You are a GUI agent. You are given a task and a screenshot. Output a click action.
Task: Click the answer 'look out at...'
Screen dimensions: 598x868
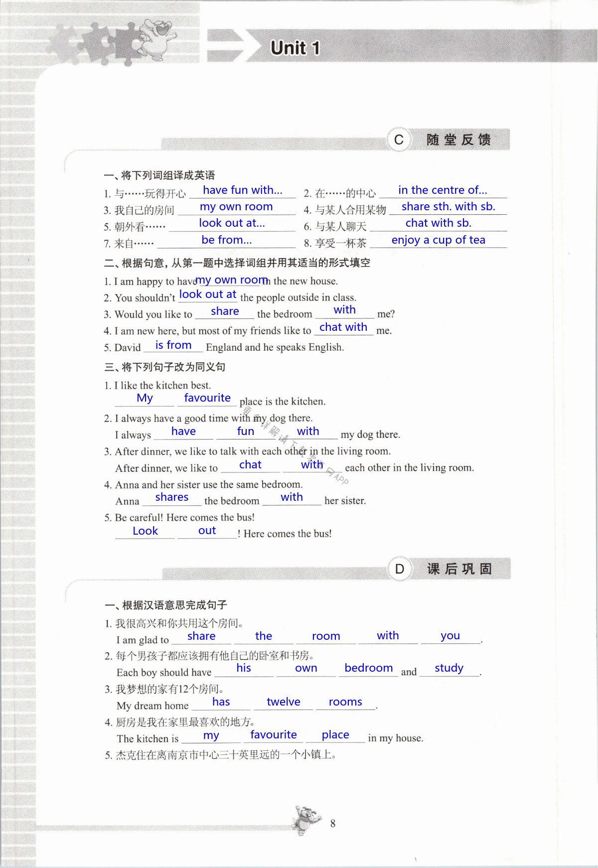click(x=232, y=223)
